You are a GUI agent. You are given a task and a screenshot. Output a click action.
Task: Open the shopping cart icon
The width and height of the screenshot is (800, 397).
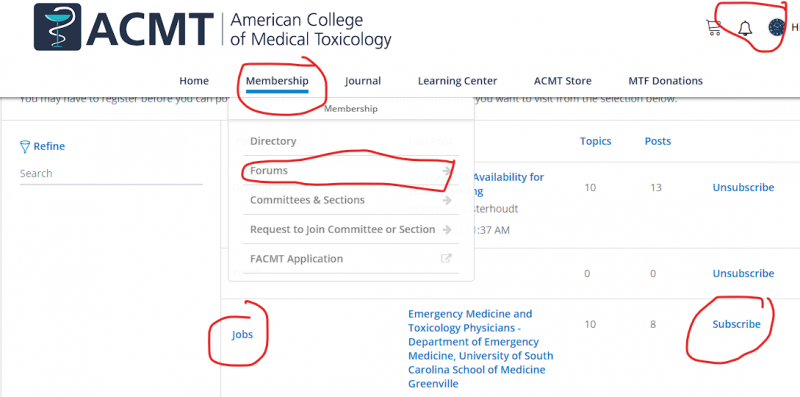(x=713, y=27)
